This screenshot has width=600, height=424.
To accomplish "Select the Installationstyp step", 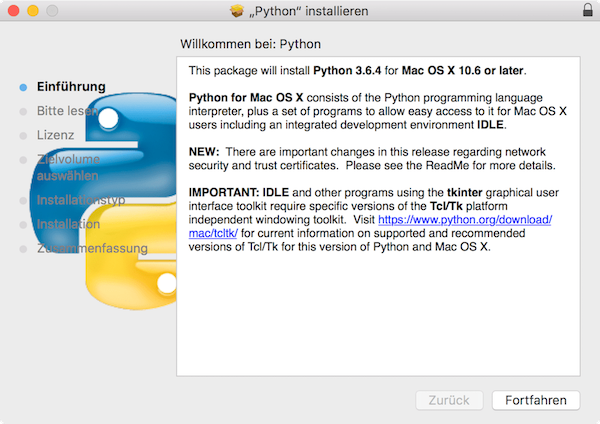I will click(x=81, y=200).
